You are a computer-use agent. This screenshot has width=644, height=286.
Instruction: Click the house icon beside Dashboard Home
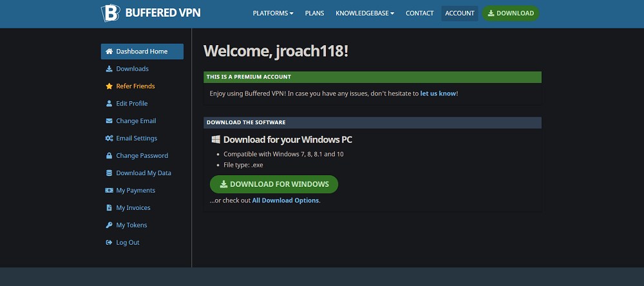(x=109, y=52)
